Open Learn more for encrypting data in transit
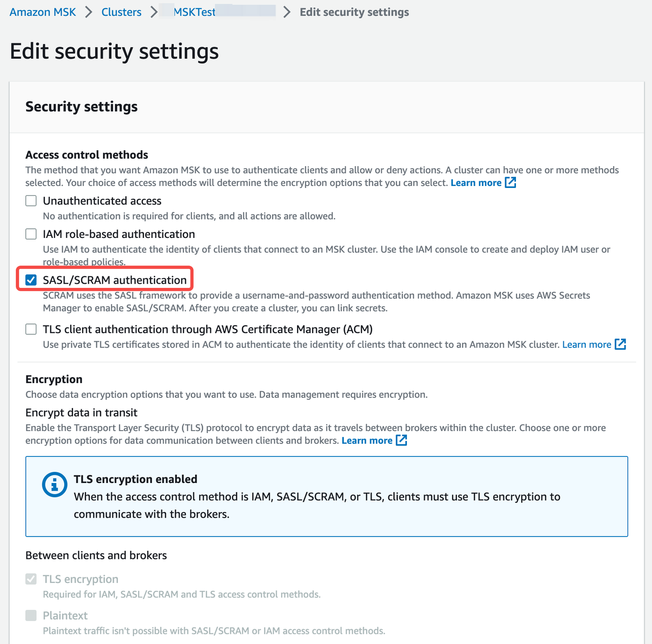Viewport: 652px width, 644px height. pos(367,440)
